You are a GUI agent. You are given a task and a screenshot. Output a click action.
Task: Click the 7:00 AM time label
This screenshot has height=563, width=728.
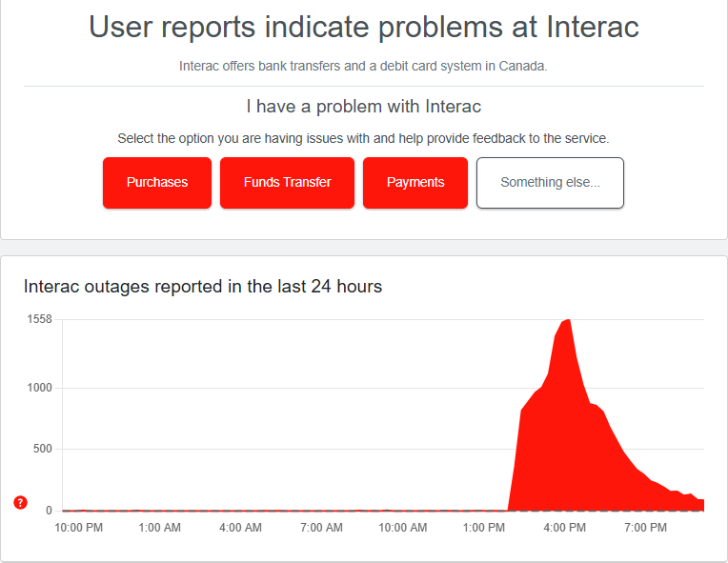(x=321, y=528)
